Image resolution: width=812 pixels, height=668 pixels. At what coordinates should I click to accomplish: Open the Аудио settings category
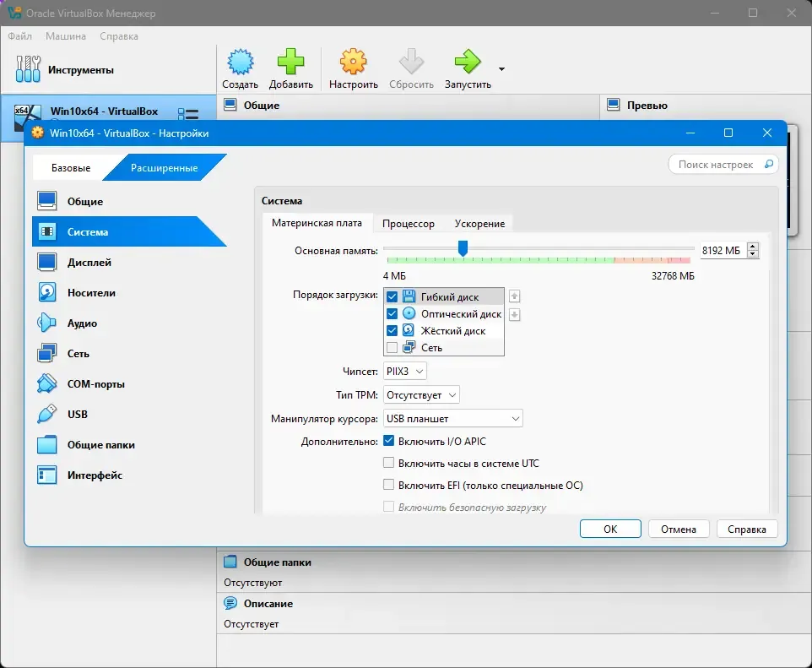point(129,323)
